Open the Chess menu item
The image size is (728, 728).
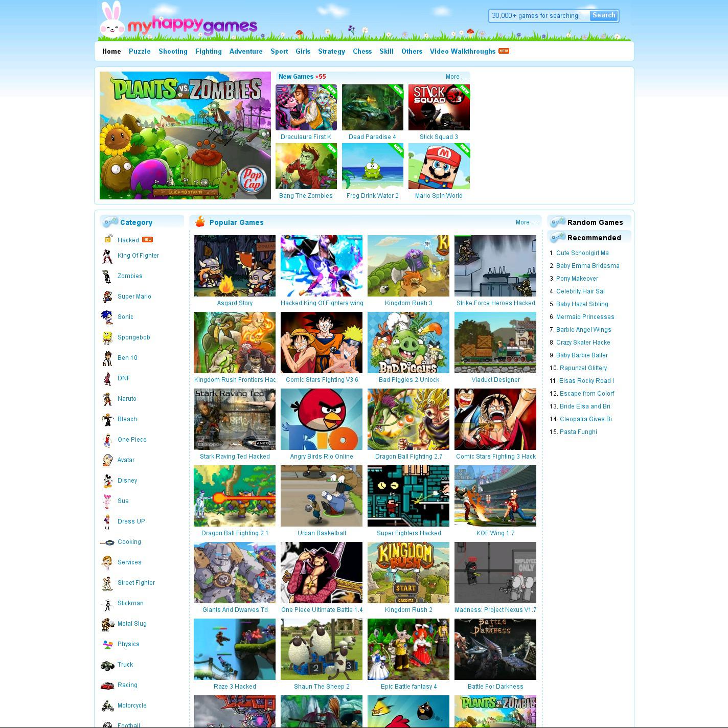point(362,51)
